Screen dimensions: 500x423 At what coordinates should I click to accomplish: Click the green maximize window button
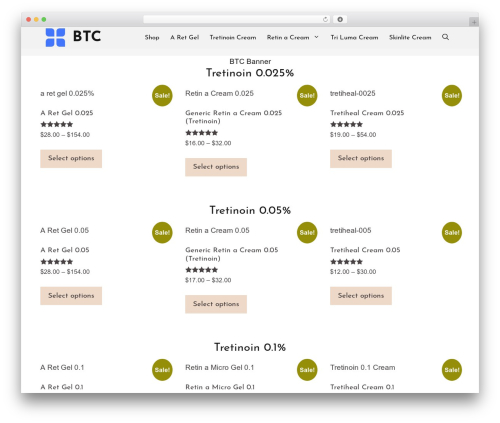pyautogui.click(x=44, y=20)
